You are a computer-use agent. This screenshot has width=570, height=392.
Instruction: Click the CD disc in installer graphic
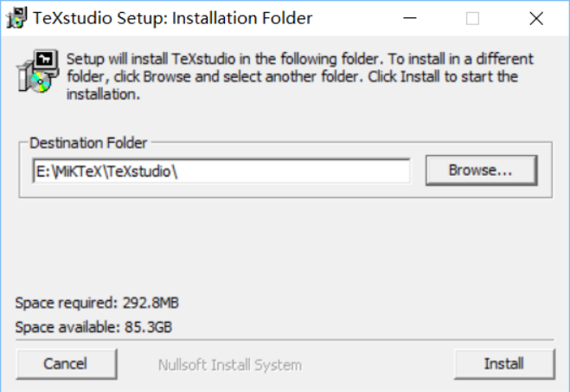41,82
